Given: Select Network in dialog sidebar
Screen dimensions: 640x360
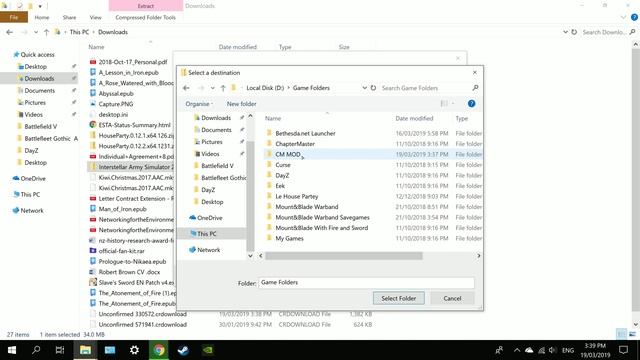Looking at the screenshot, I should coord(208,250).
